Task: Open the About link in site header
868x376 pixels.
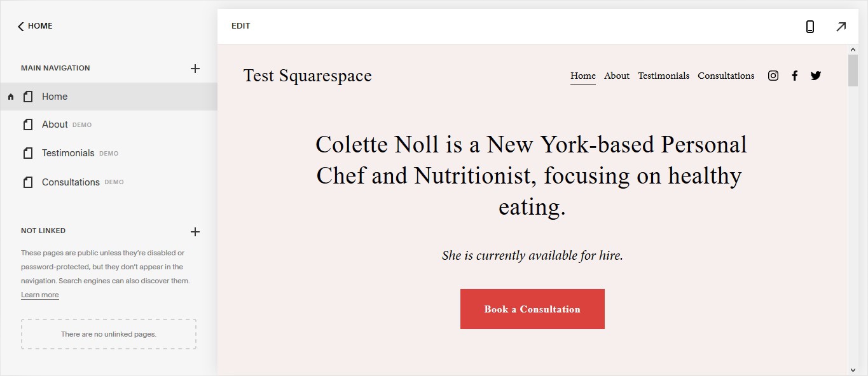Action: pyautogui.click(x=617, y=76)
